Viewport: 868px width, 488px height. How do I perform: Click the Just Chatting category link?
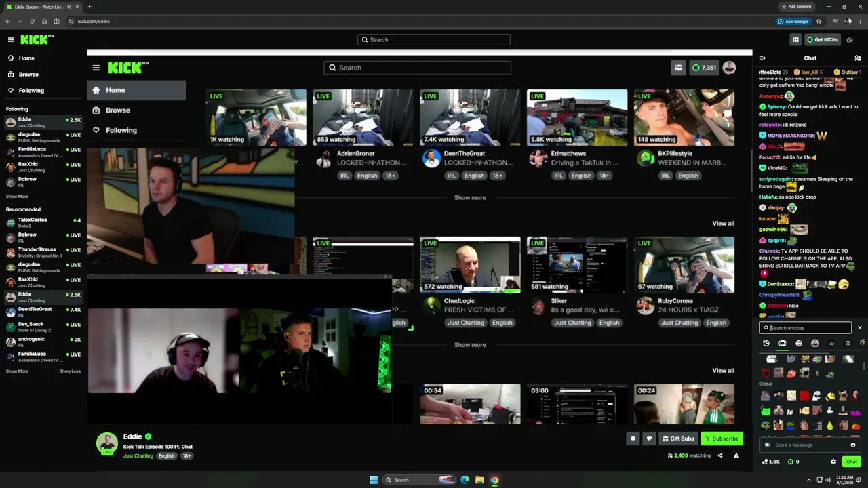coord(138,456)
